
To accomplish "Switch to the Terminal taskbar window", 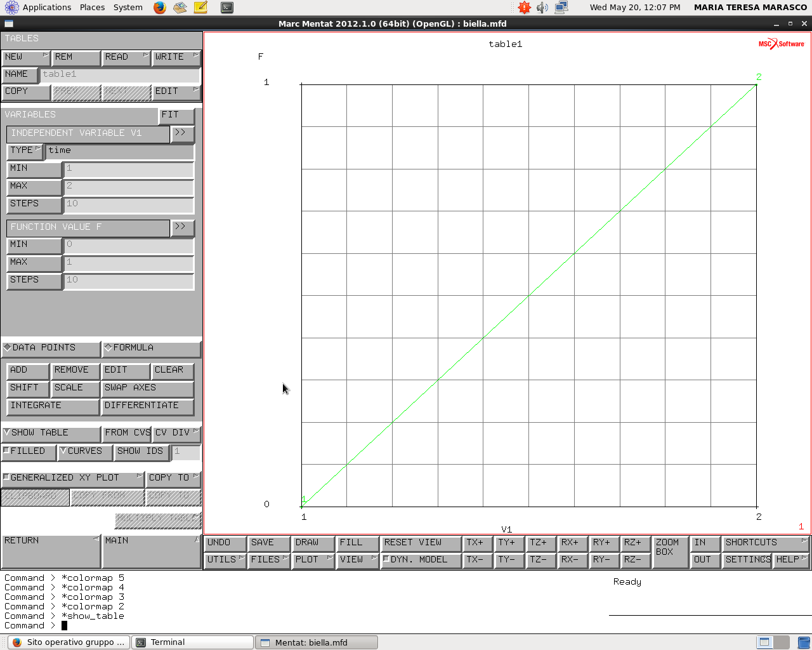I will 192,642.
